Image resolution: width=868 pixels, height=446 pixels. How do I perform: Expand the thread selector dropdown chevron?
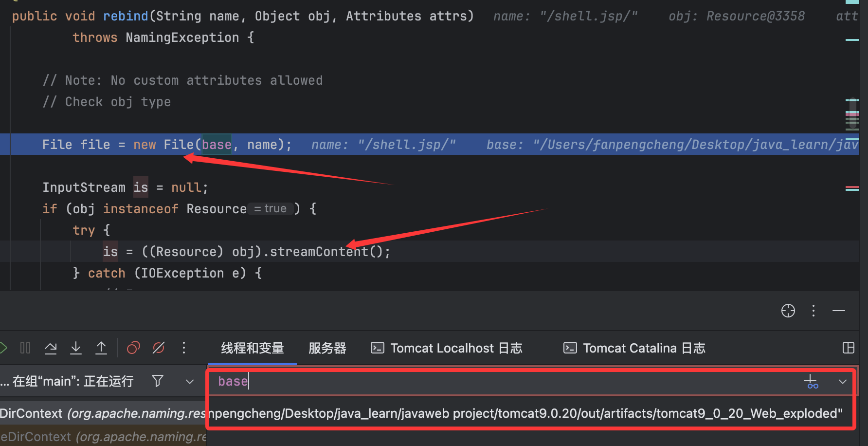click(x=190, y=382)
